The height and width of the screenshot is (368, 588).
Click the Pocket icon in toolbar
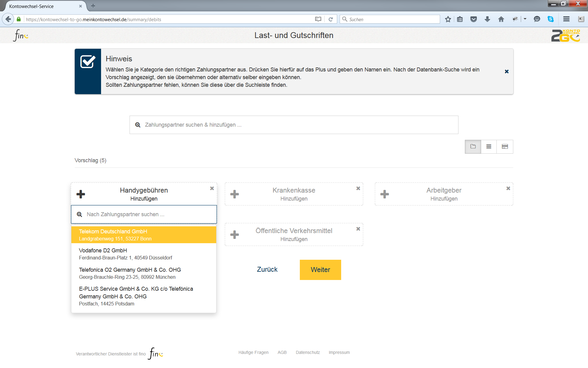pos(474,19)
